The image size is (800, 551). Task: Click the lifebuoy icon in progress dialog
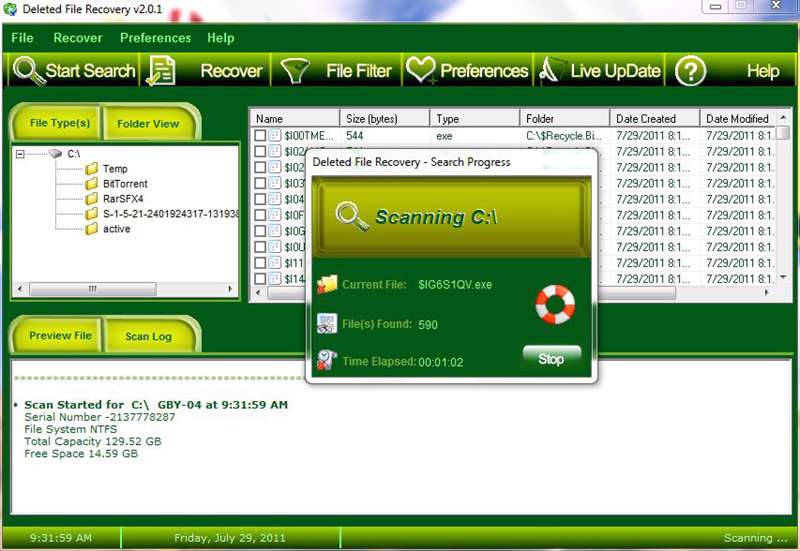coord(555,305)
